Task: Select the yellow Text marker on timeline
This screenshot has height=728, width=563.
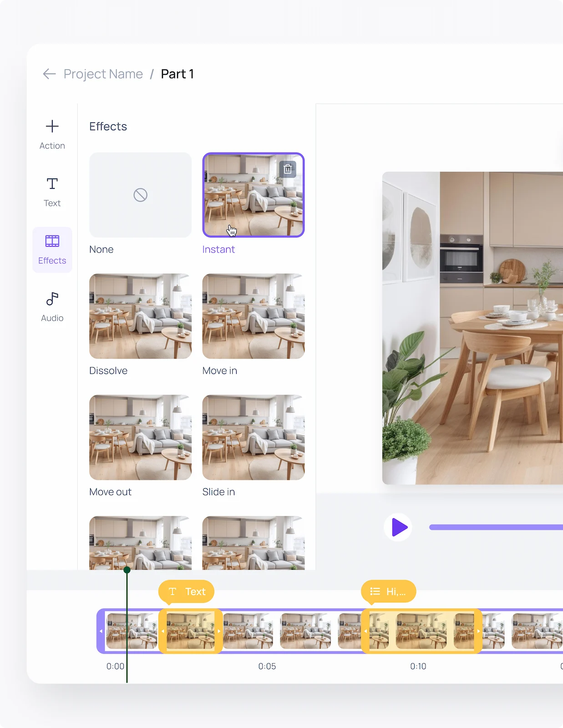Action: click(187, 591)
